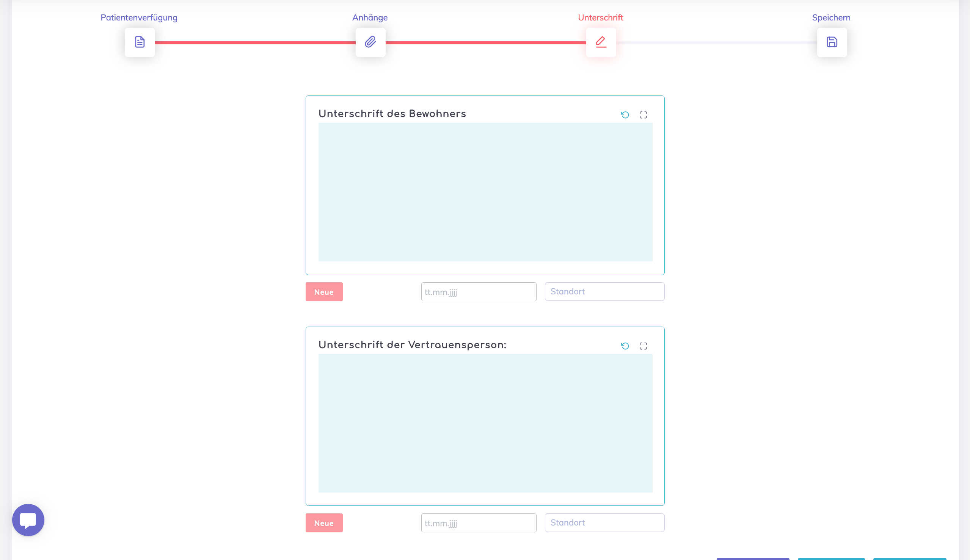The height and width of the screenshot is (560, 970).
Task: Open the chat bubble widget
Action: coord(28,520)
